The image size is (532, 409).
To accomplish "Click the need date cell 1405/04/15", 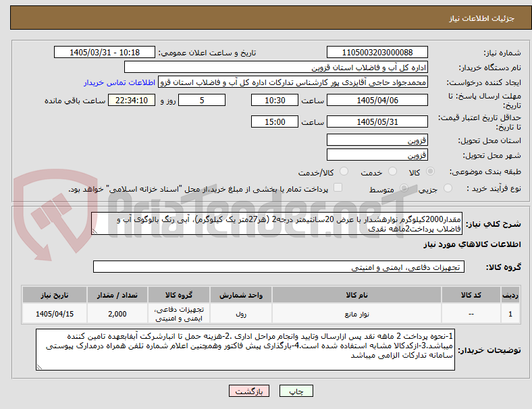I will coord(55,314).
